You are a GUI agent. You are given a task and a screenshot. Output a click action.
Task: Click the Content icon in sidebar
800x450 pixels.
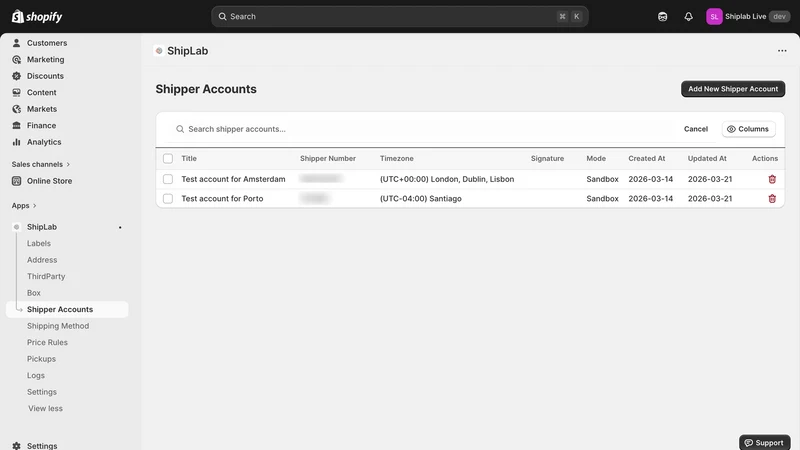point(16,92)
